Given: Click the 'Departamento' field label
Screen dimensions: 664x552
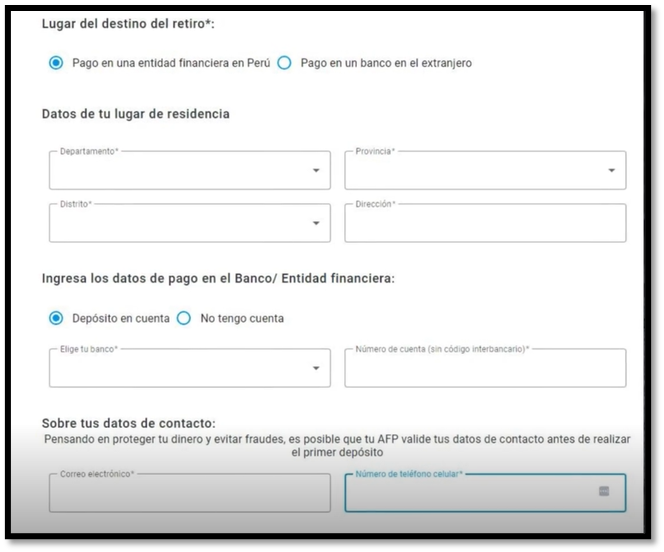Looking at the screenshot, I should pos(88,151).
